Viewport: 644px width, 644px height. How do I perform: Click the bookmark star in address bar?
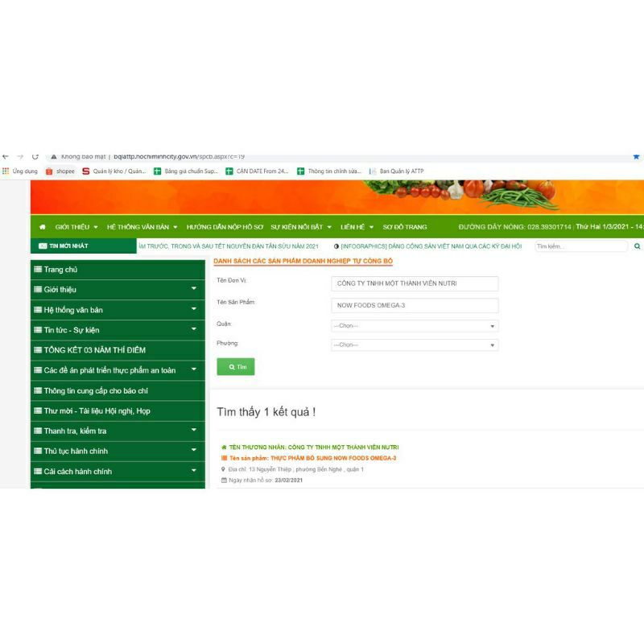coord(636,156)
